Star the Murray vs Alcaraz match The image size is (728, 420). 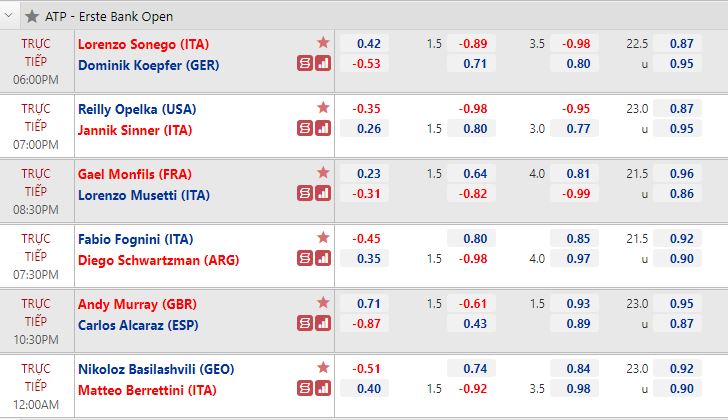pos(323,303)
